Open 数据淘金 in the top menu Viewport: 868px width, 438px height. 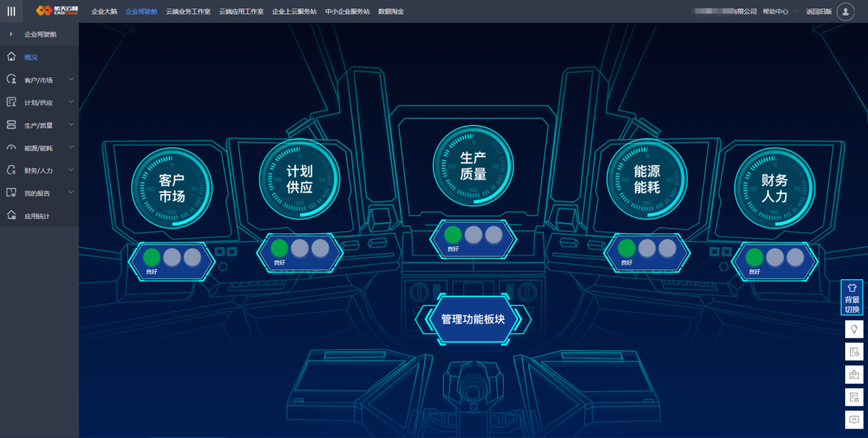pyautogui.click(x=391, y=11)
